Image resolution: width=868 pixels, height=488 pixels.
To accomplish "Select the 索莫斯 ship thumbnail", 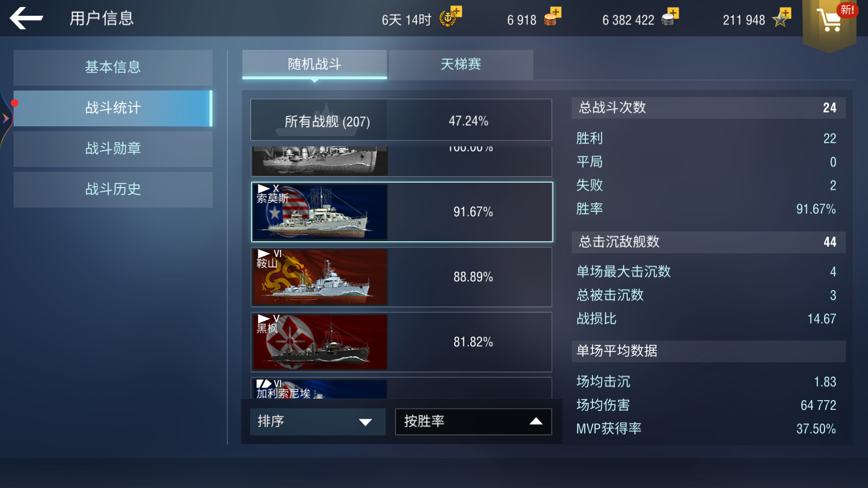I will 320,212.
